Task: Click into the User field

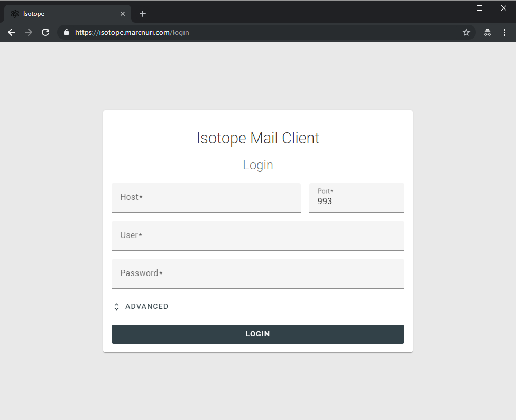Action: pos(258,236)
